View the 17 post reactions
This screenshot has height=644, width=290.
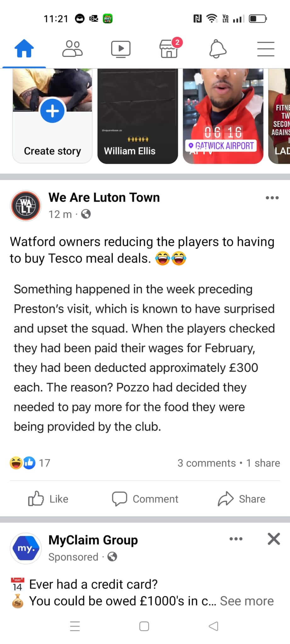pos(30,463)
